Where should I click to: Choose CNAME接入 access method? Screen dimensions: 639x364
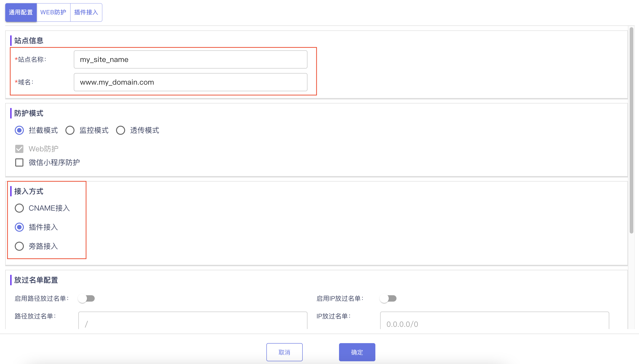point(19,208)
